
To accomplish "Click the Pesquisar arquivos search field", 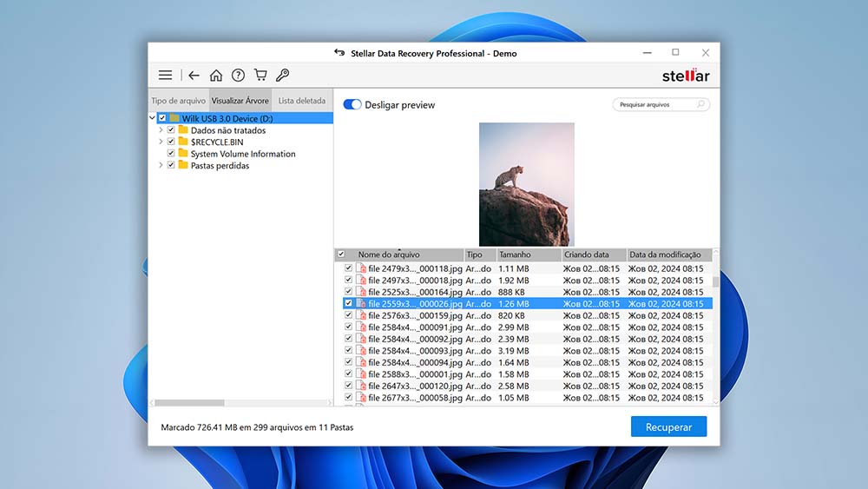I will (661, 104).
